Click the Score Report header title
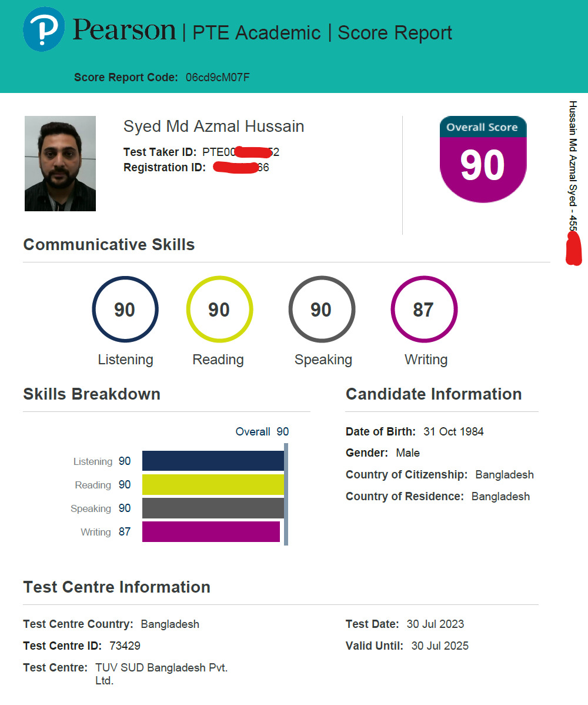 point(395,33)
